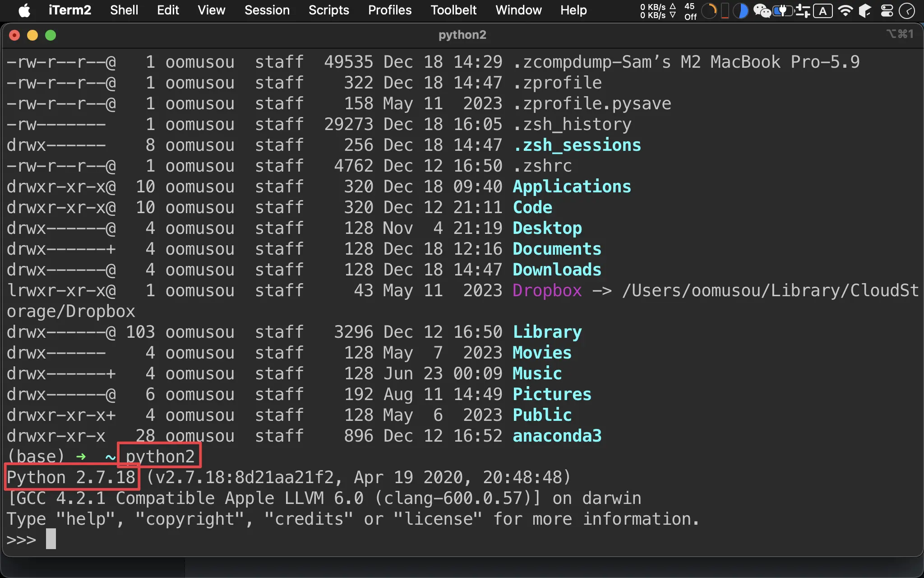Click the .zprofile.pysave file name
Image resolution: width=924 pixels, height=578 pixels.
click(592, 104)
